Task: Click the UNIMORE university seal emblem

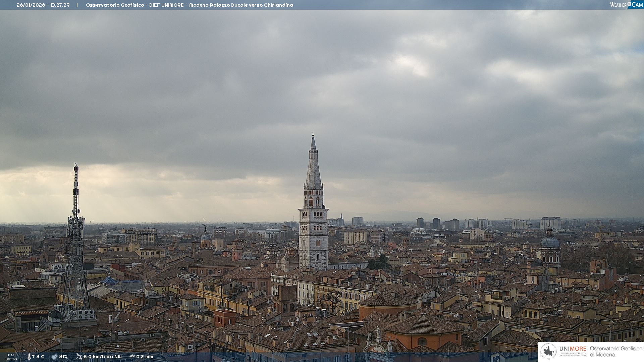Action: [x=548, y=352]
